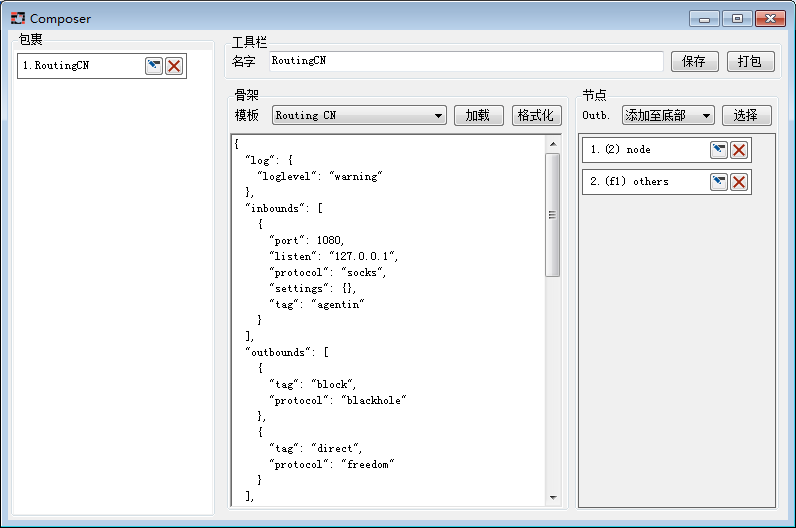Click the Composer app icon in title bar

click(x=17, y=18)
